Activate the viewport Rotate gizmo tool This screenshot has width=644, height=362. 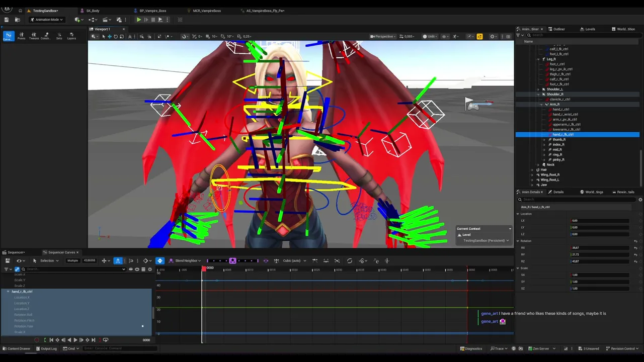[116, 36]
